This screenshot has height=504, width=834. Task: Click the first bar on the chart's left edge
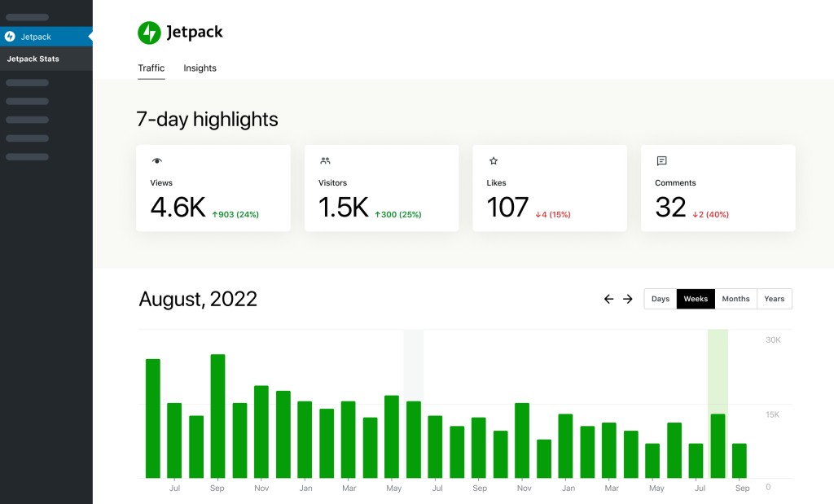(x=152, y=419)
